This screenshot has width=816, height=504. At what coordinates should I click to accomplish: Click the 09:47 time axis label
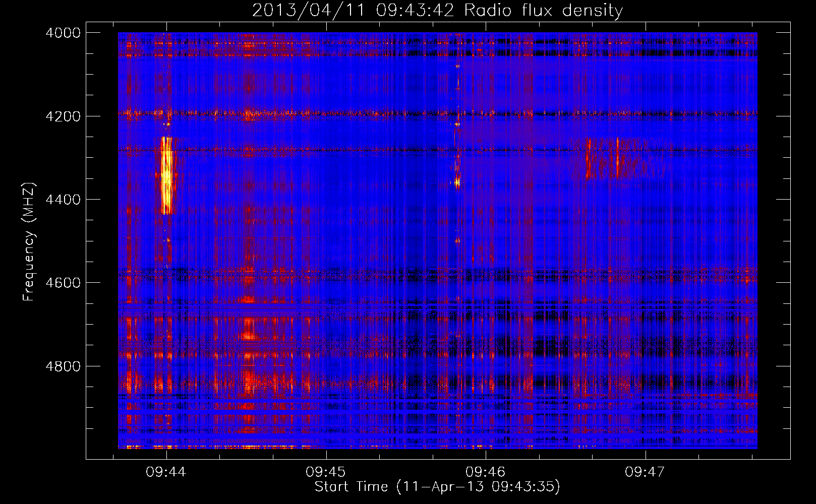(645, 472)
